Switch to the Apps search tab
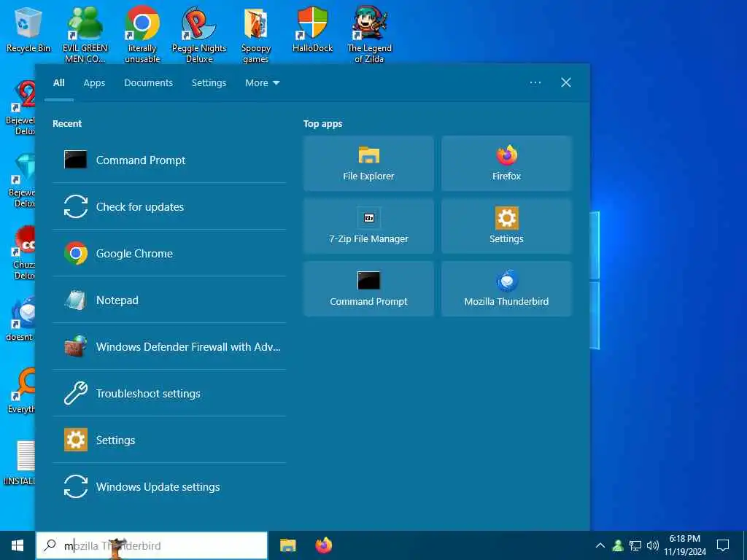 point(94,83)
